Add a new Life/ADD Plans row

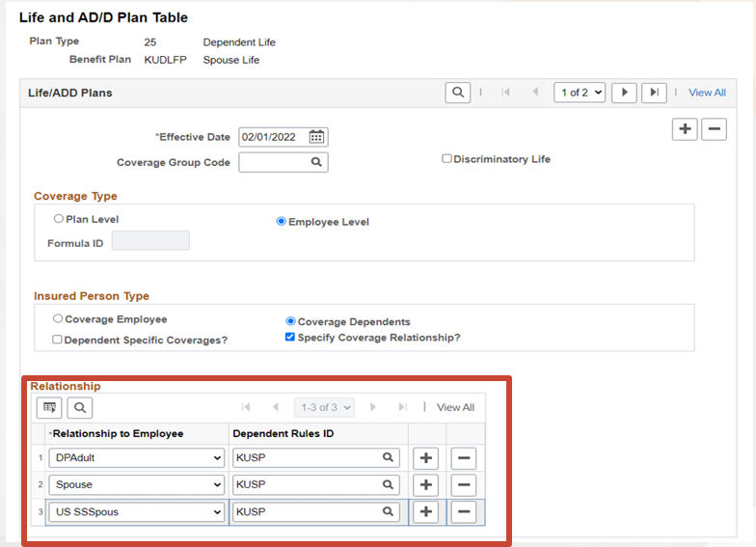point(685,129)
